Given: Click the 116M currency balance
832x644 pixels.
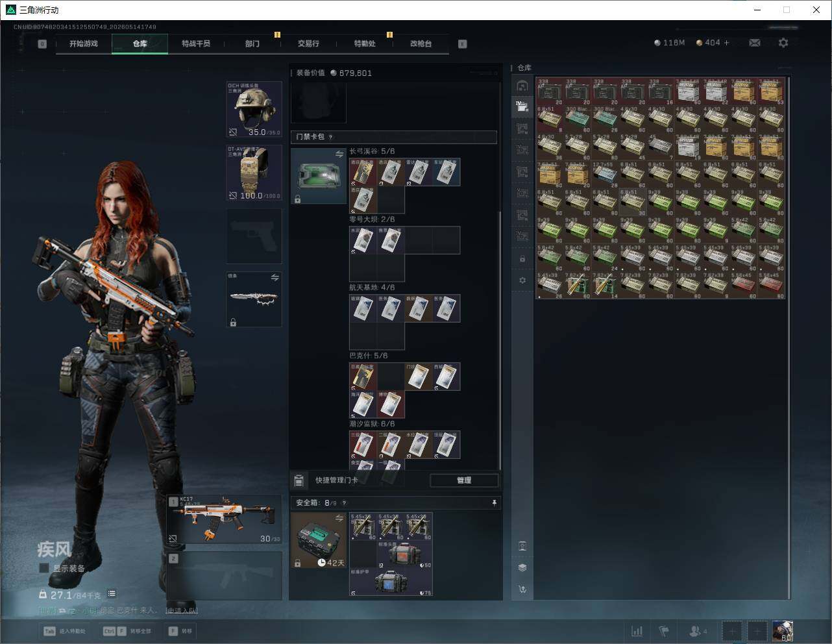Looking at the screenshot, I should point(669,43).
